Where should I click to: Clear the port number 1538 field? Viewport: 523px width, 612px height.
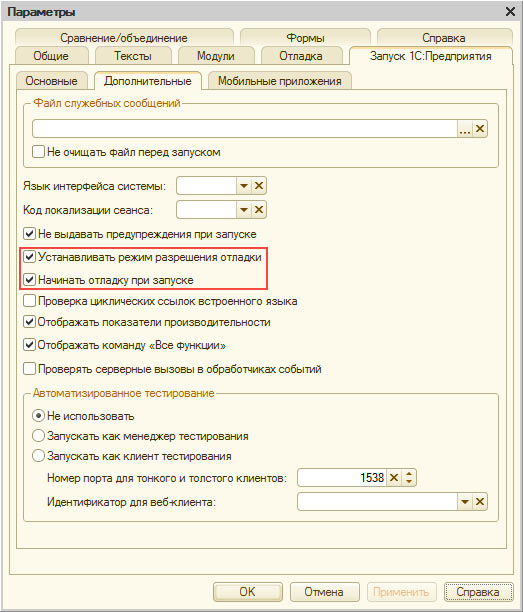point(394,477)
